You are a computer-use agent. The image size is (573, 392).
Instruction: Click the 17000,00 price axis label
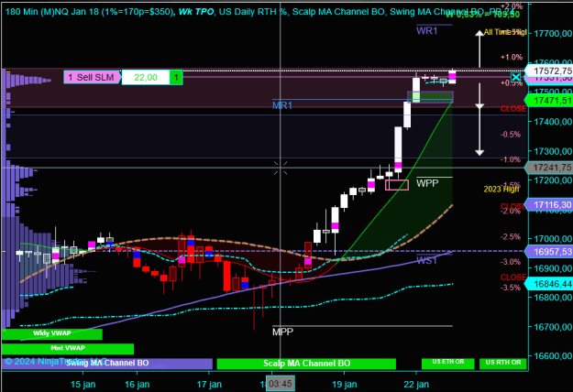[553, 239]
